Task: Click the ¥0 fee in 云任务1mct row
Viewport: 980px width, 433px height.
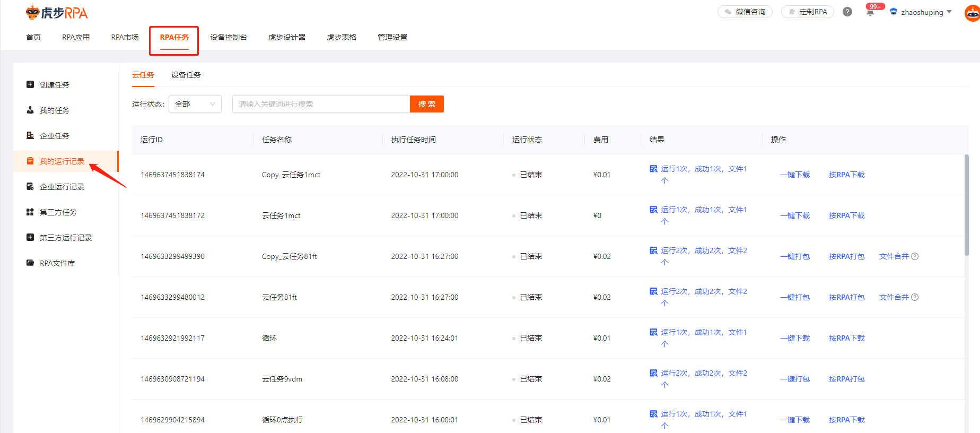Action: (x=597, y=215)
